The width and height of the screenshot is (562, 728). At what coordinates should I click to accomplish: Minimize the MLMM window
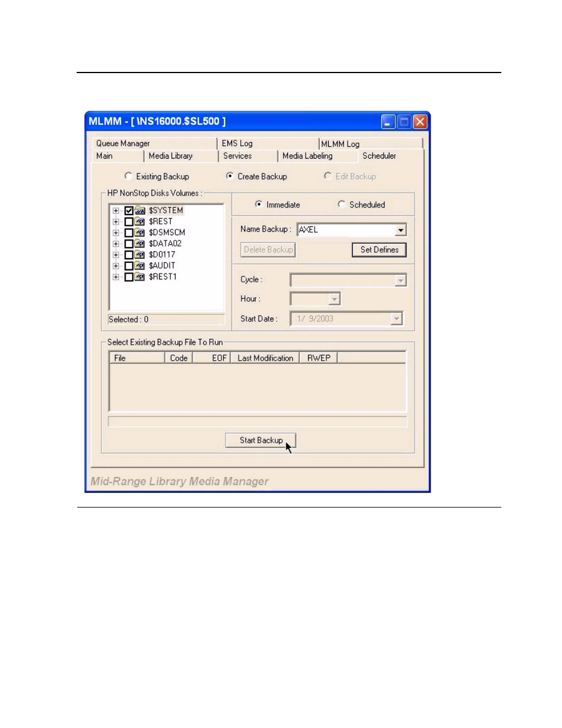(388, 122)
